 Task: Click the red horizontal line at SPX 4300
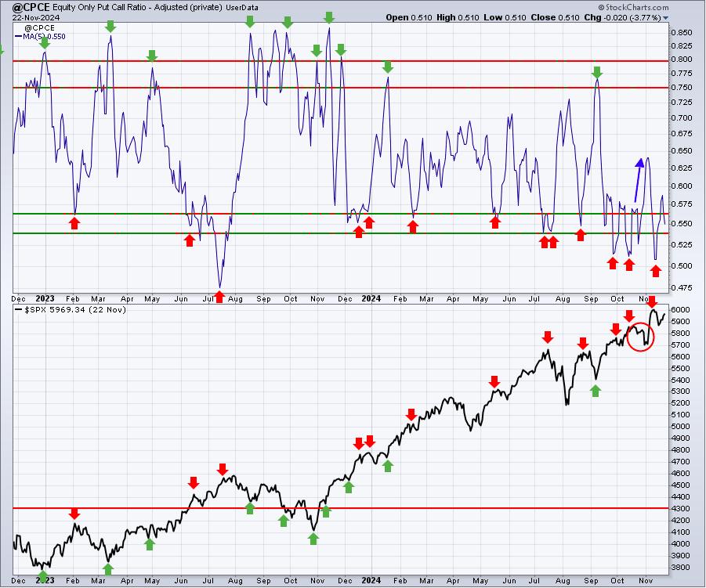click(340, 508)
